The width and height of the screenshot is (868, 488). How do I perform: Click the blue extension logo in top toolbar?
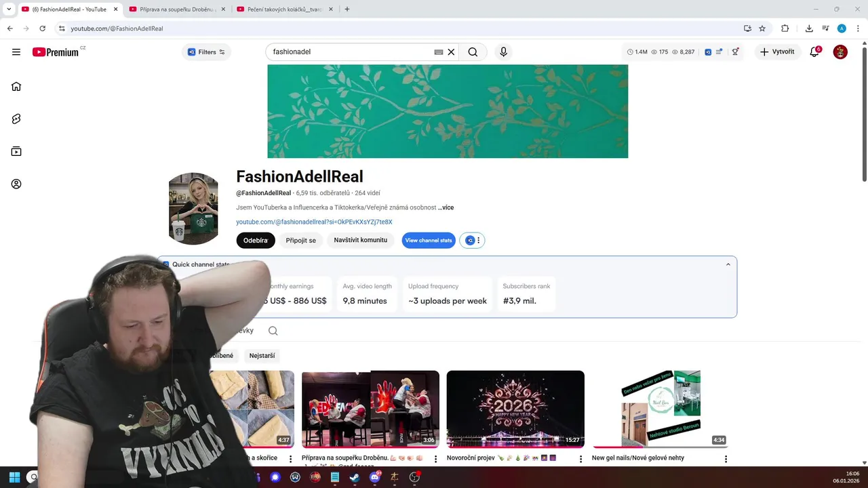tap(708, 52)
